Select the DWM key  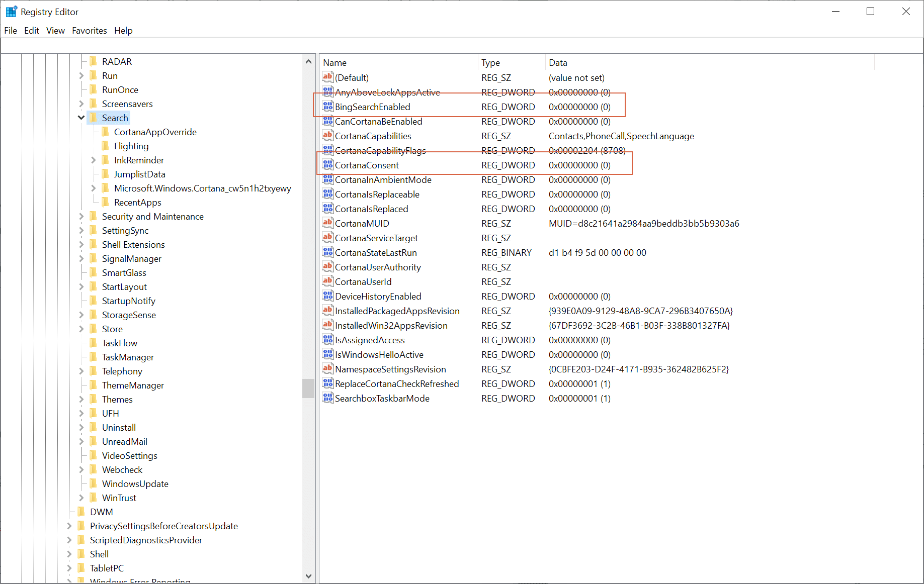tap(102, 512)
